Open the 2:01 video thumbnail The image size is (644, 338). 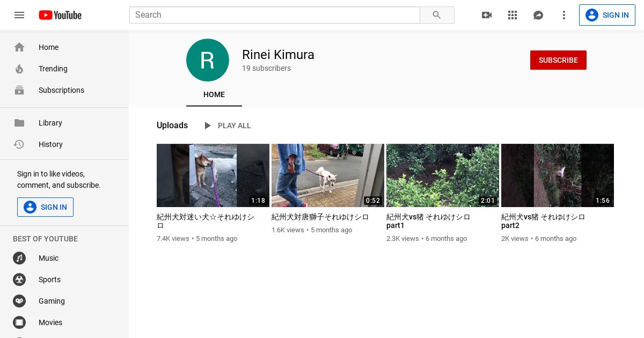pos(443,175)
